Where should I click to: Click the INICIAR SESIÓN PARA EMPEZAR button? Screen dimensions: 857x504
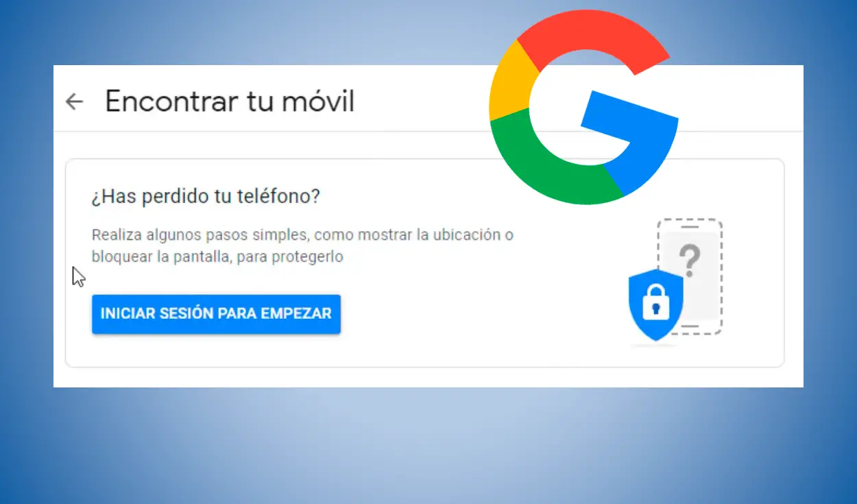click(216, 314)
